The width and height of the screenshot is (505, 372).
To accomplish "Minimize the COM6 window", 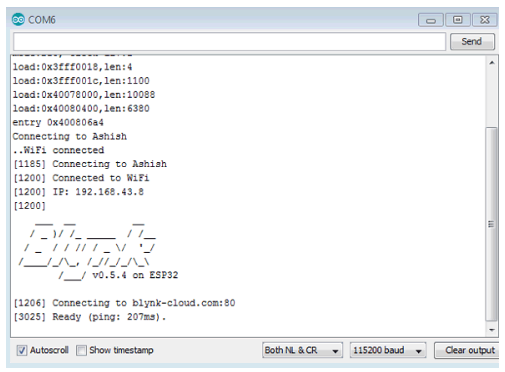I will (x=431, y=20).
